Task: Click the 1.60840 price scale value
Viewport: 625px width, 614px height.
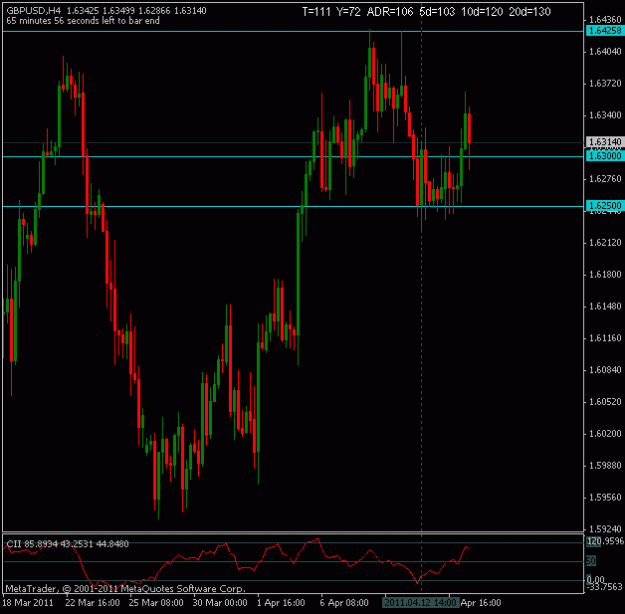Action: coord(605,370)
